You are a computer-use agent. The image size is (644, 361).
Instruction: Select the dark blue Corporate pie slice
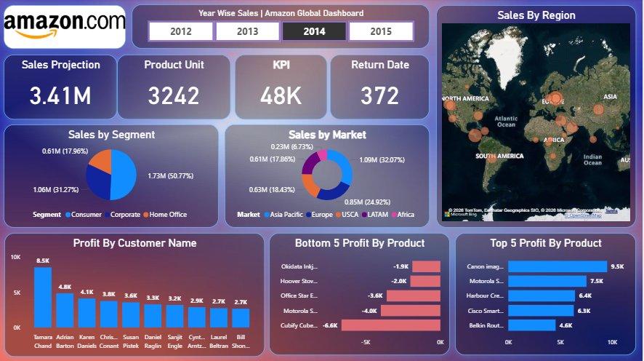pyautogui.click(x=97, y=182)
